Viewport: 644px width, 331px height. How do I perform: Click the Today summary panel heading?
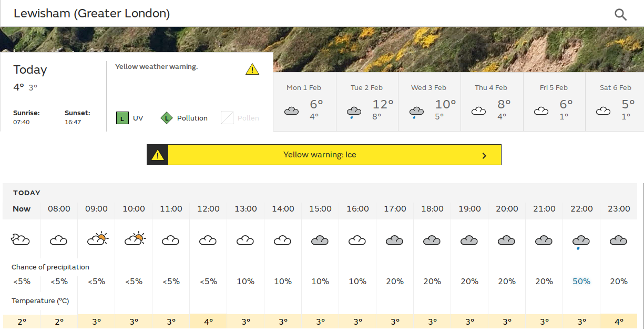click(x=30, y=70)
